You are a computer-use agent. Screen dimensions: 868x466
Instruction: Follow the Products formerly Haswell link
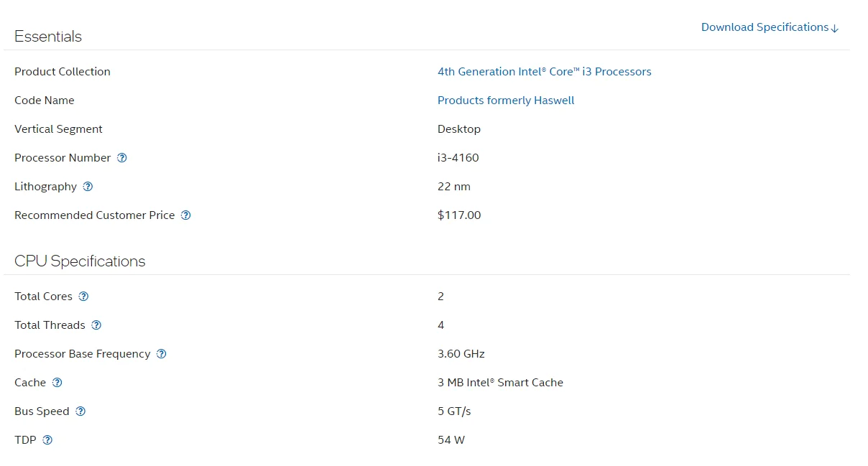click(506, 101)
